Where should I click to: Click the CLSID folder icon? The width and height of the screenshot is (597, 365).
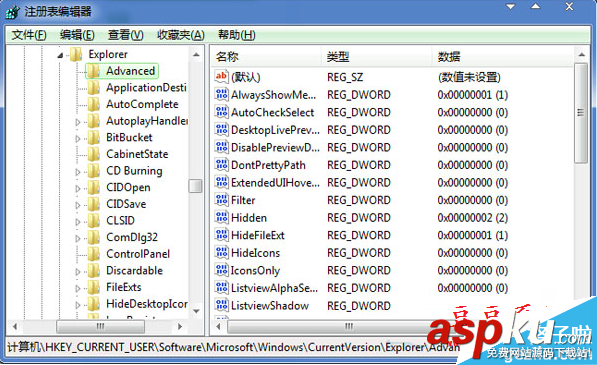pos(94,221)
